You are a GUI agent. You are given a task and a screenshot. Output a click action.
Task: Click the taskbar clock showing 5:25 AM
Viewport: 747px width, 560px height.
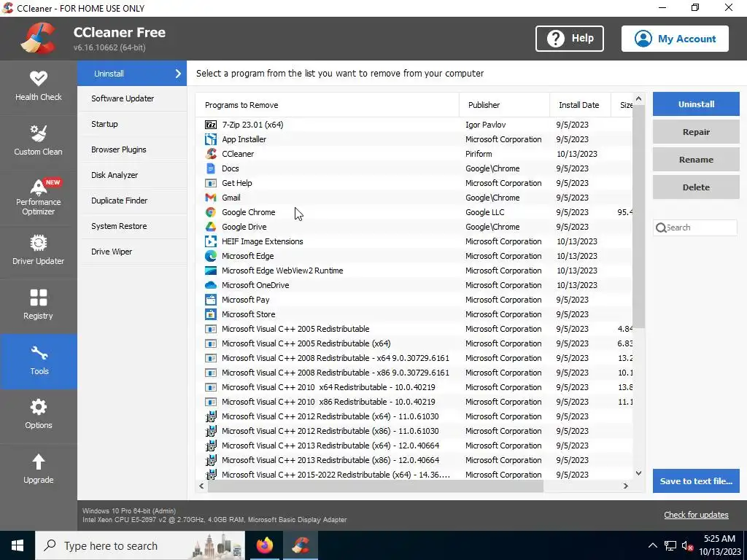coord(719,545)
